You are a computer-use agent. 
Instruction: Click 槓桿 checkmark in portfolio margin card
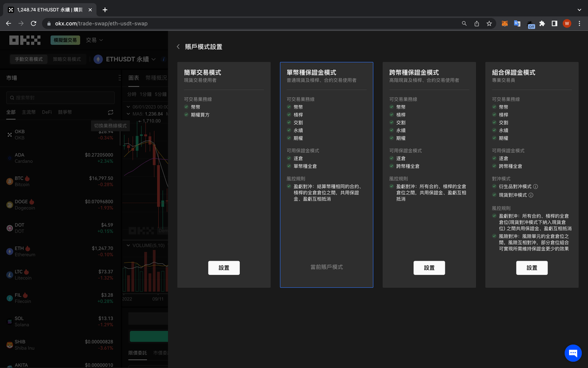494,114
